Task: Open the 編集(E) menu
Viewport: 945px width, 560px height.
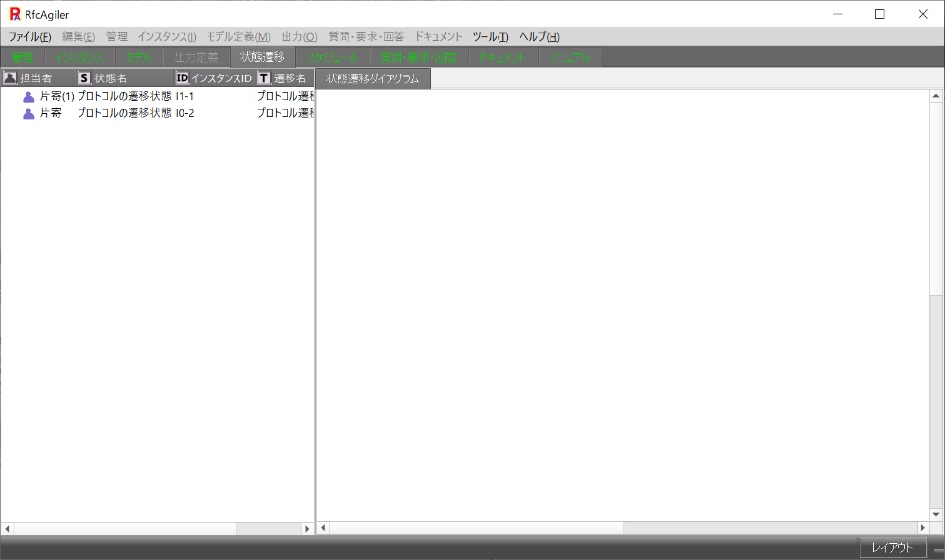Action: [x=79, y=36]
